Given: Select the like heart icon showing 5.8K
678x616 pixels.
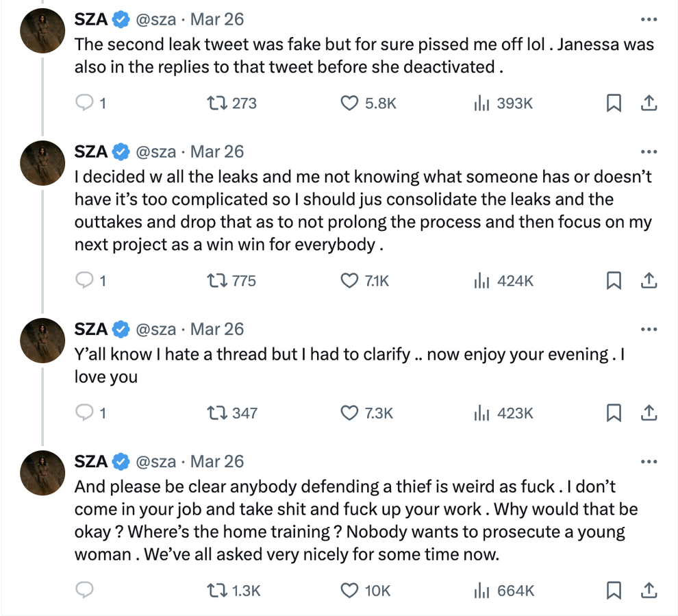Looking at the screenshot, I should pyautogui.click(x=349, y=103).
